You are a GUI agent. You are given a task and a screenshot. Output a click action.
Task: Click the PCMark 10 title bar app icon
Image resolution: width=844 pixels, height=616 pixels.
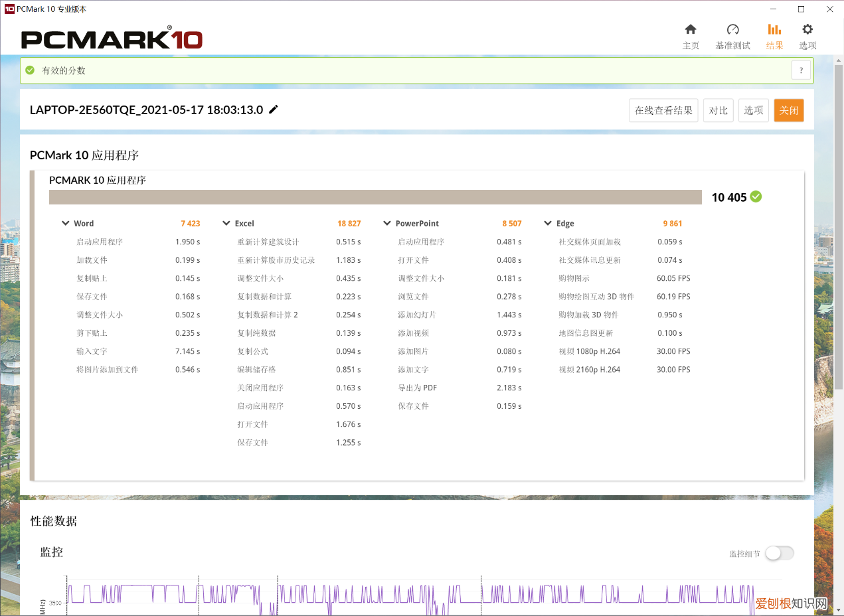[9, 9]
